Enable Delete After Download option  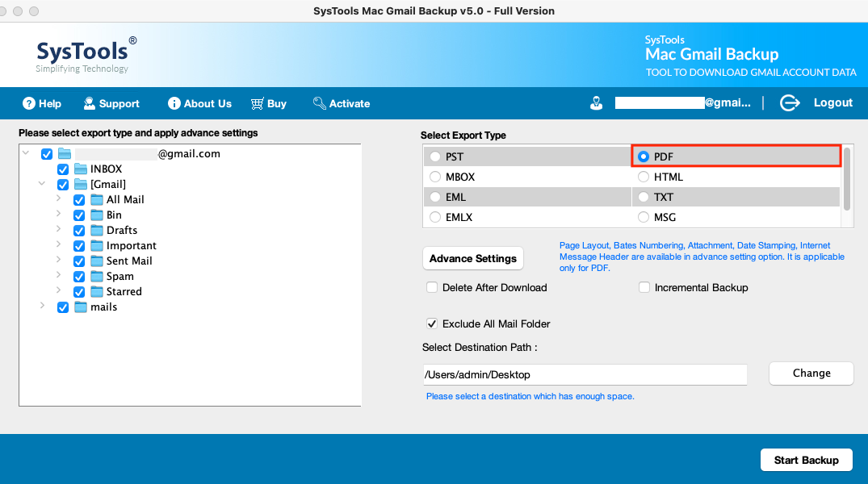432,287
